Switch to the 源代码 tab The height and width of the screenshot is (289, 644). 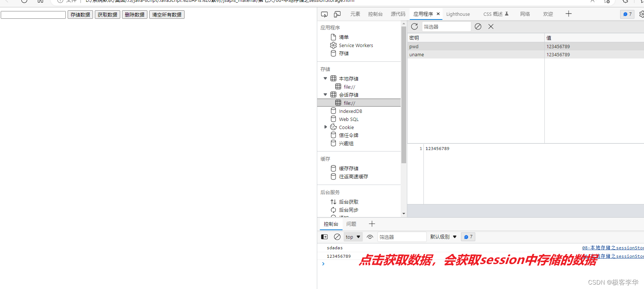[398, 14]
